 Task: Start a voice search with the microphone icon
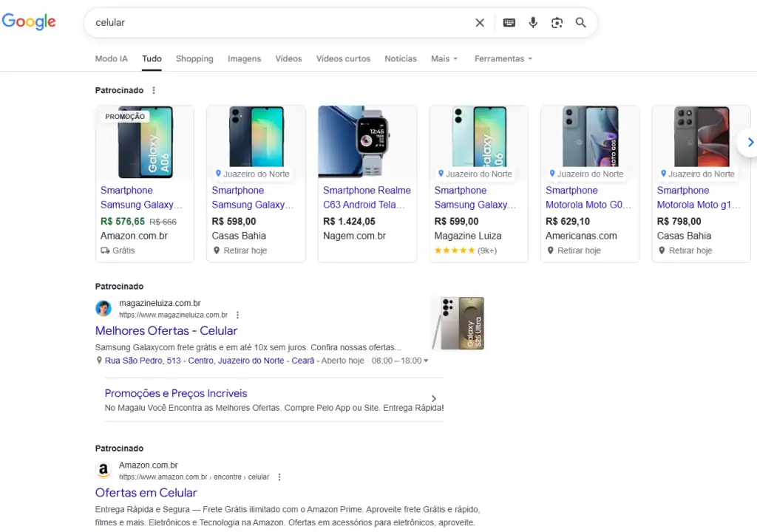[533, 23]
